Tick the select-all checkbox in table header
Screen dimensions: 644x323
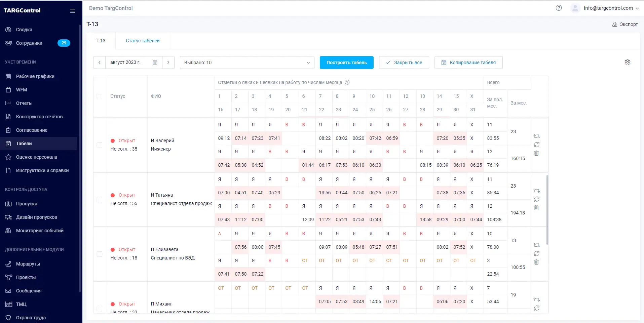[100, 96]
